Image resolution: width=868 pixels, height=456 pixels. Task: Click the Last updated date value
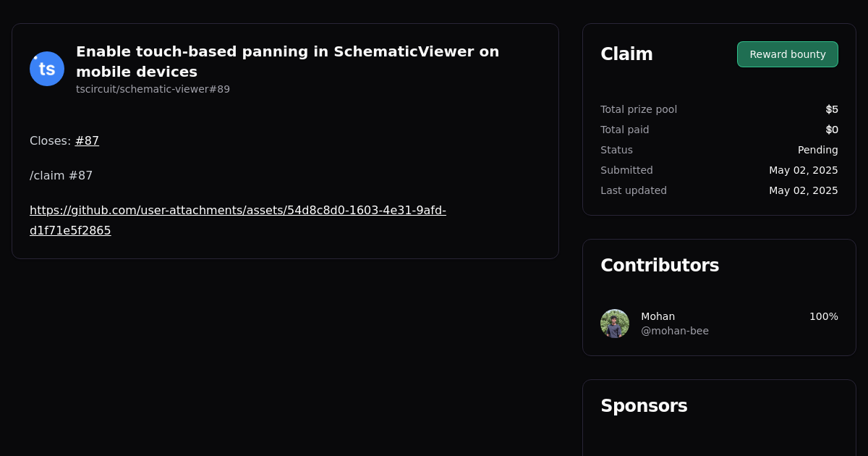803,190
